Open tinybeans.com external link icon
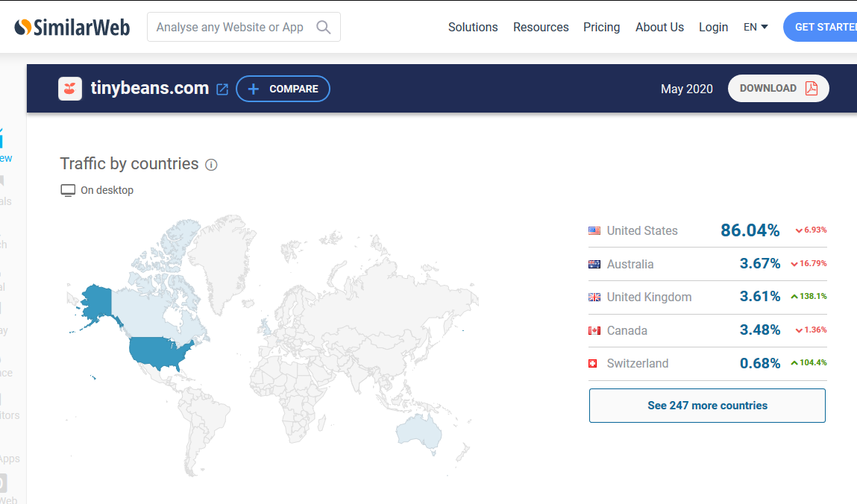 [x=222, y=89]
